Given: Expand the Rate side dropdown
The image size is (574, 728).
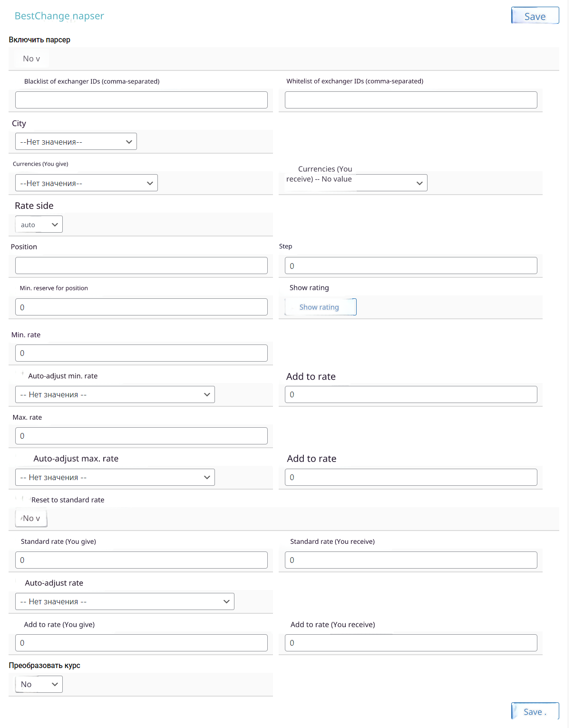Looking at the screenshot, I should click(x=39, y=225).
